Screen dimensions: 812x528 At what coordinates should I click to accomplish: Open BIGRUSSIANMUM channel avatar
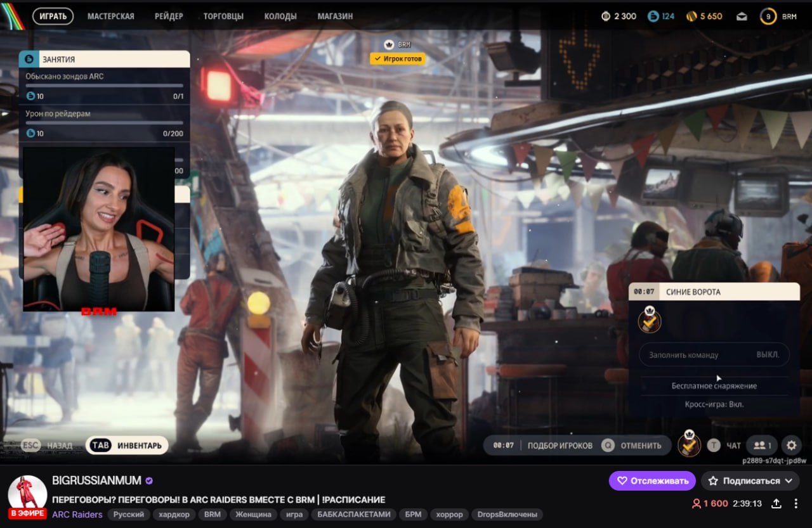[x=27, y=494]
